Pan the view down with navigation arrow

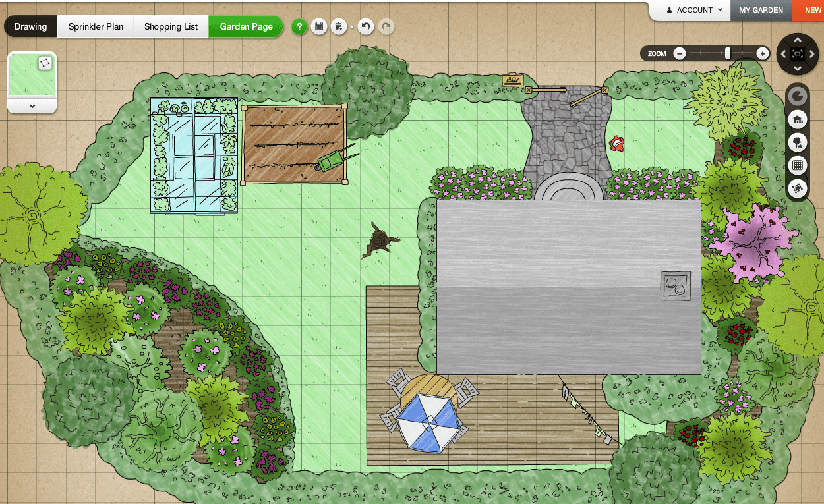point(798,68)
